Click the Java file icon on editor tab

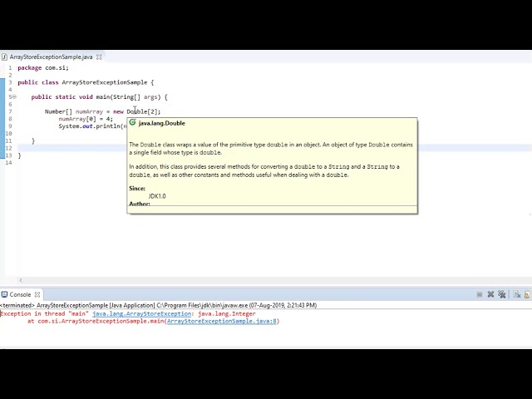click(4, 57)
